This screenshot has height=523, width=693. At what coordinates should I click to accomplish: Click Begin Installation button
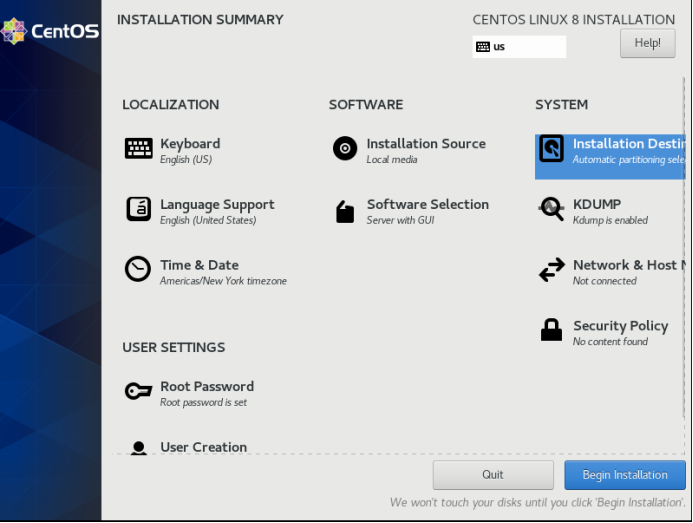coord(624,475)
